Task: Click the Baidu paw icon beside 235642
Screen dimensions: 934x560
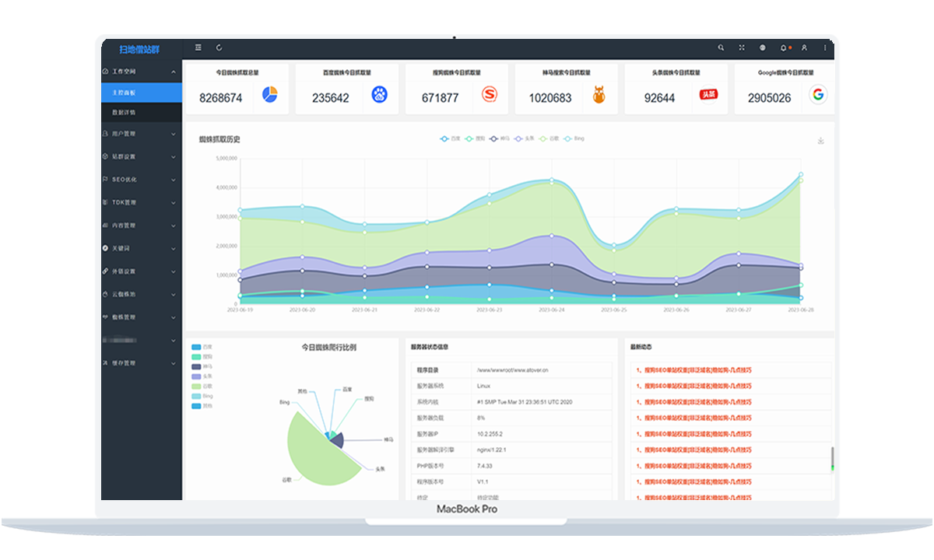Action: coord(379,95)
